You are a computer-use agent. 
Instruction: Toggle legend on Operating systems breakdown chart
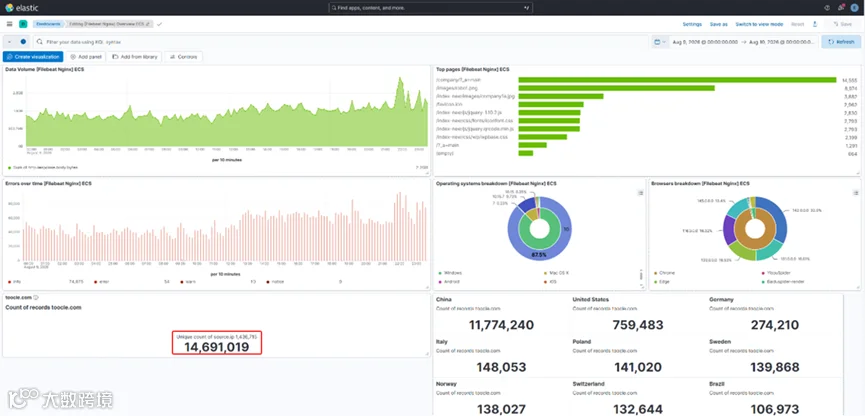pyautogui.click(x=640, y=193)
